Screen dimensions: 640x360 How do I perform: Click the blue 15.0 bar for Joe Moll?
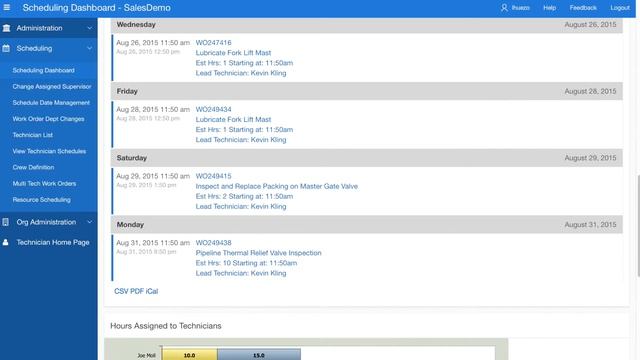259,355
